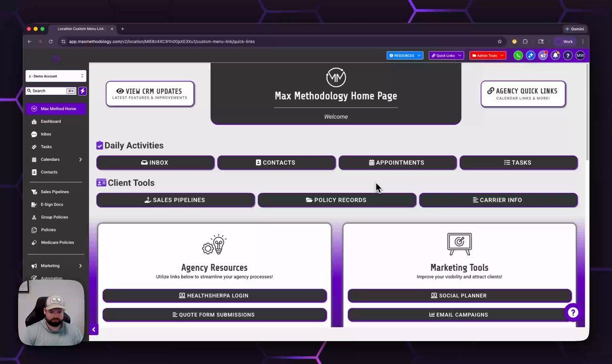Open the browser extensions puzzle icon
This screenshot has height=364, width=612.
[x=525, y=41]
